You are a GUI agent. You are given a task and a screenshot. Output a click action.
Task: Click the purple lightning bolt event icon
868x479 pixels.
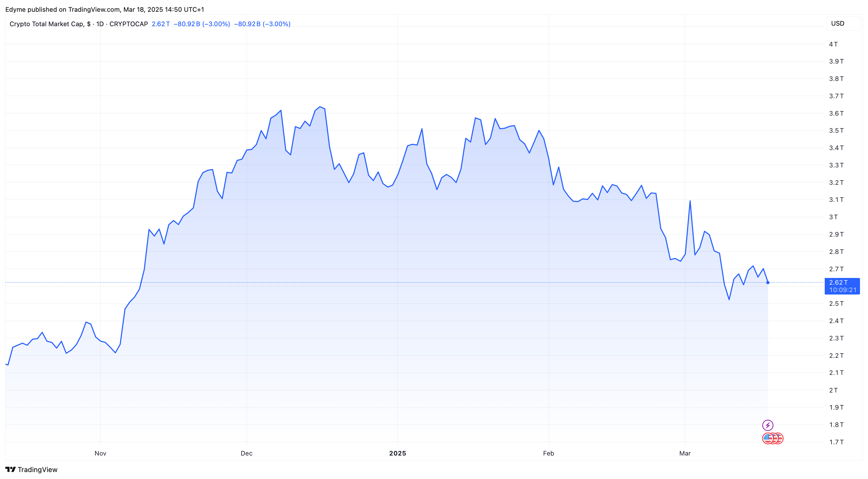tap(768, 425)
